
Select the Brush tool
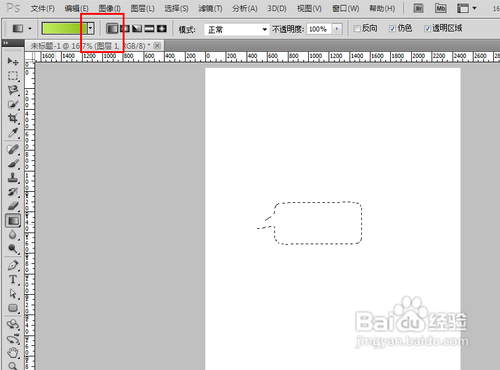pyautogui.click(x=13, y=164)
